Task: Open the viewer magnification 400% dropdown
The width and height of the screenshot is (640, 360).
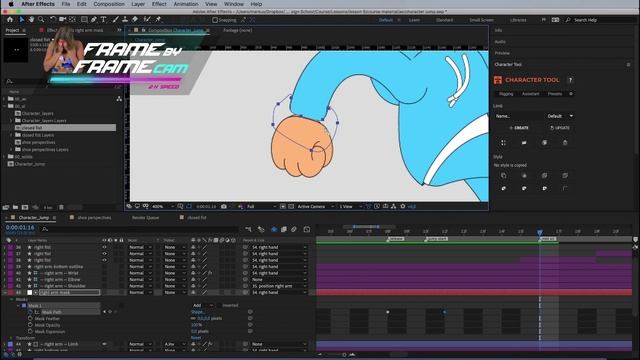Action: pyautogui.click(x=162, y=207)
